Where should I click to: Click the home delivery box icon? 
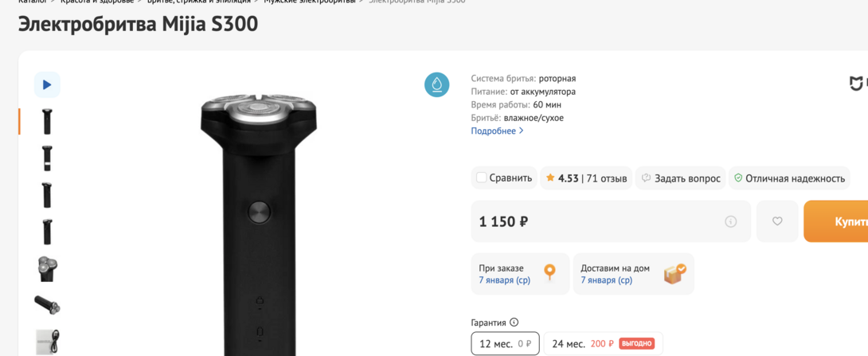674,273
